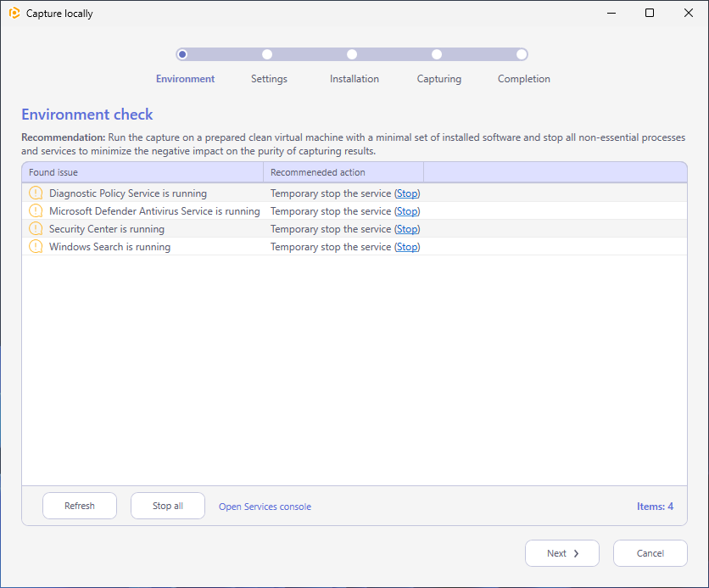
Task: Click the 'Items: 4' counter text
Action: click(656, 507)
